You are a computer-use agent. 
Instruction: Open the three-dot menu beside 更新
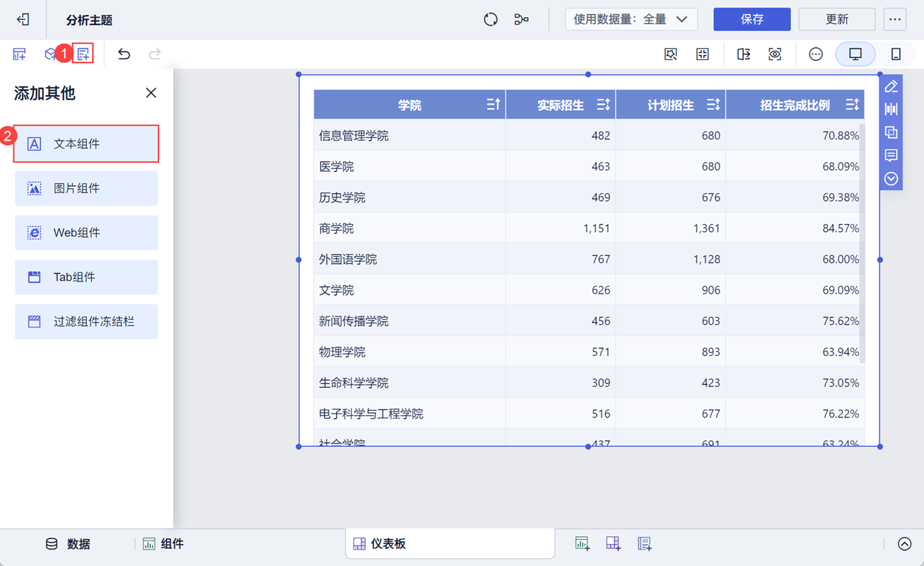pos(895,19)
